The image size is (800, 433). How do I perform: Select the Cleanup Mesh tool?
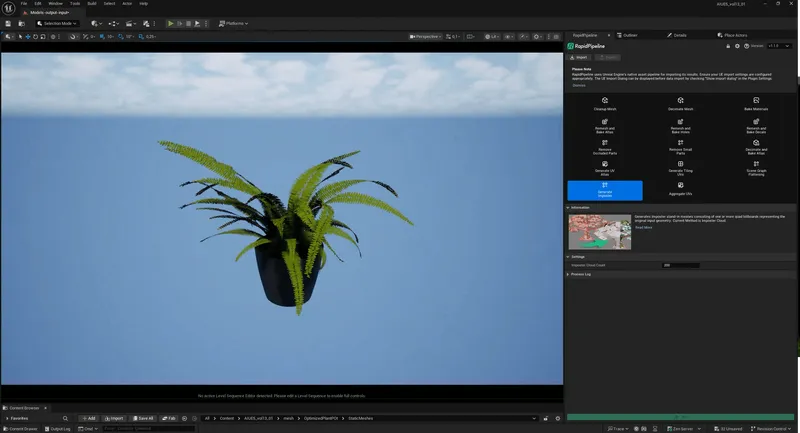[605, 103]
